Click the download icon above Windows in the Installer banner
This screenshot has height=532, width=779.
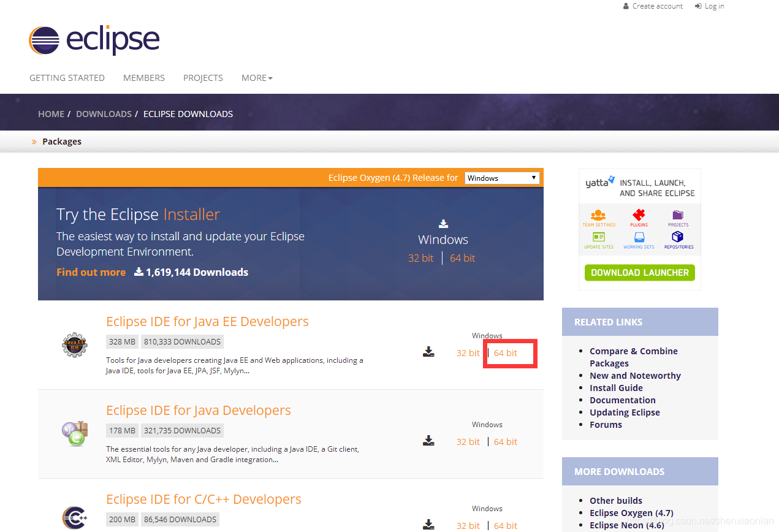[443, 224]
